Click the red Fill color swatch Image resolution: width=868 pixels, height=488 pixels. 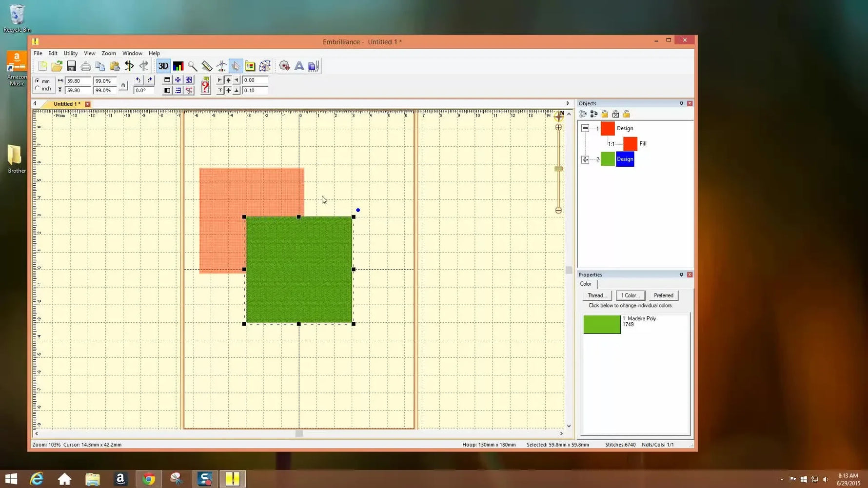pos(630,144)
